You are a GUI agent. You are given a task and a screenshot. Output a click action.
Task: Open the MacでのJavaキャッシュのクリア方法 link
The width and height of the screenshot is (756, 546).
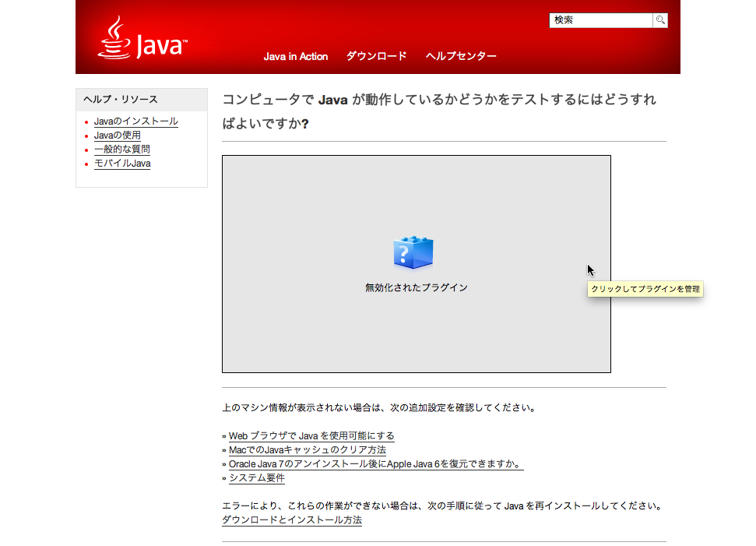pyautogui.click(x=307, y=450)
